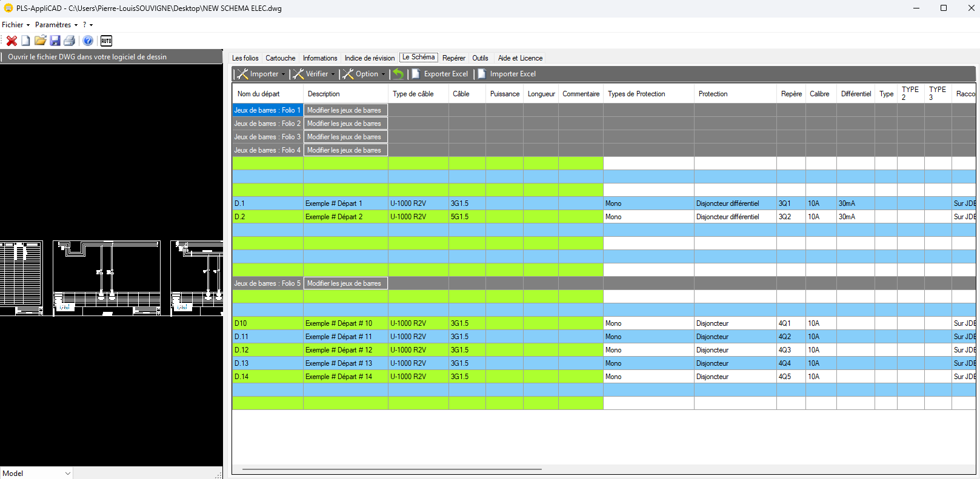Create a new blank document icon
The width and height of the screenshot is (980, 479).
(25, 41)
